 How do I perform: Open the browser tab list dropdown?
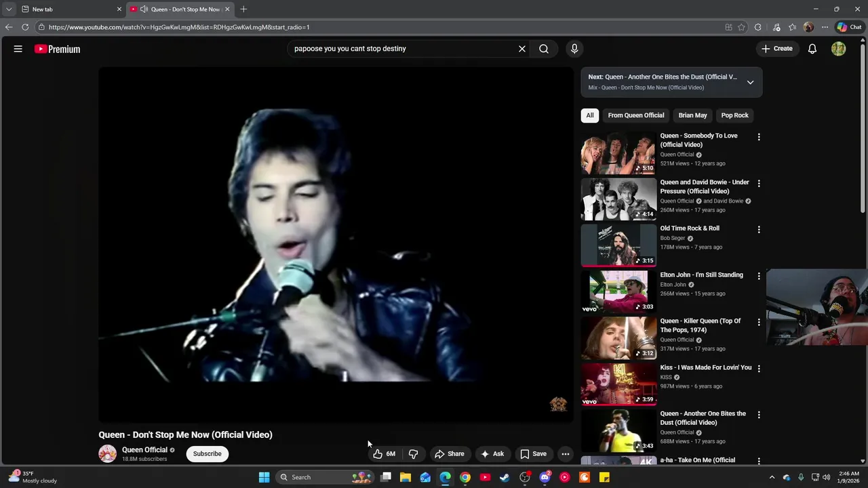[8, 9]
